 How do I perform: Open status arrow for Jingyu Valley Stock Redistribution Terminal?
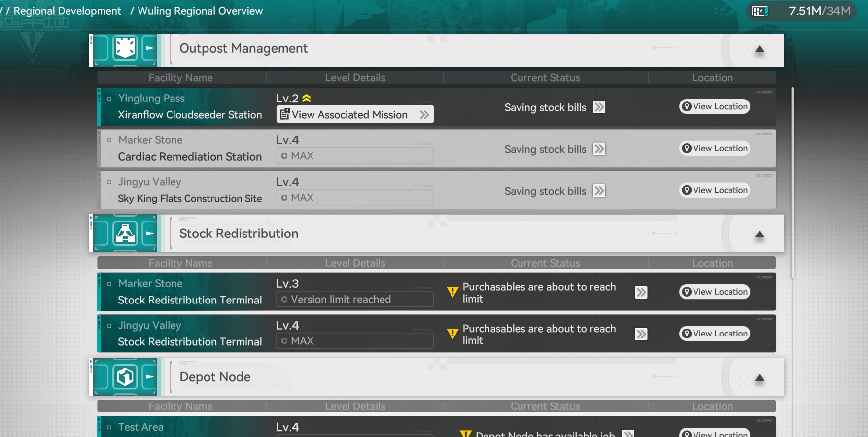(x=641, y=335)
